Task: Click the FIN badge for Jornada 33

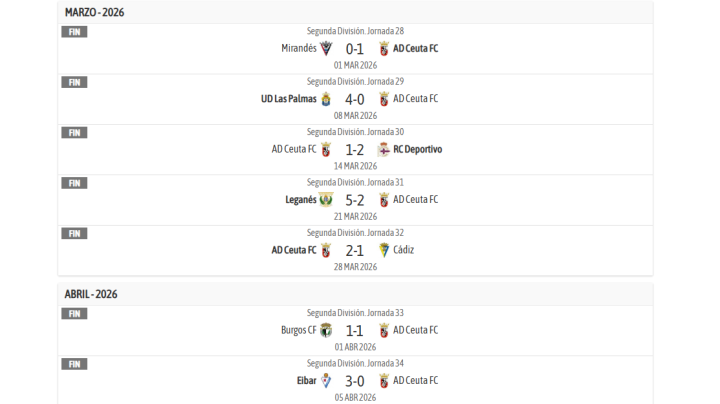Action: click(x=74, y=313)
